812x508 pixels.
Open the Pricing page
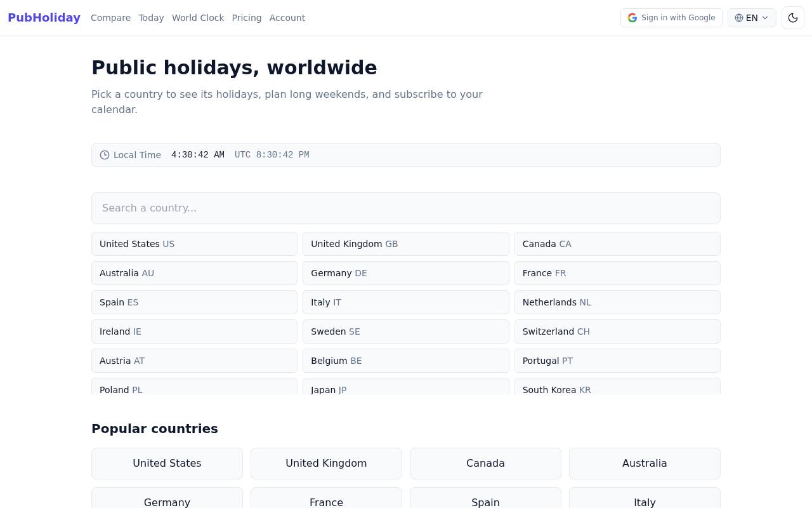tap(247, 18)
